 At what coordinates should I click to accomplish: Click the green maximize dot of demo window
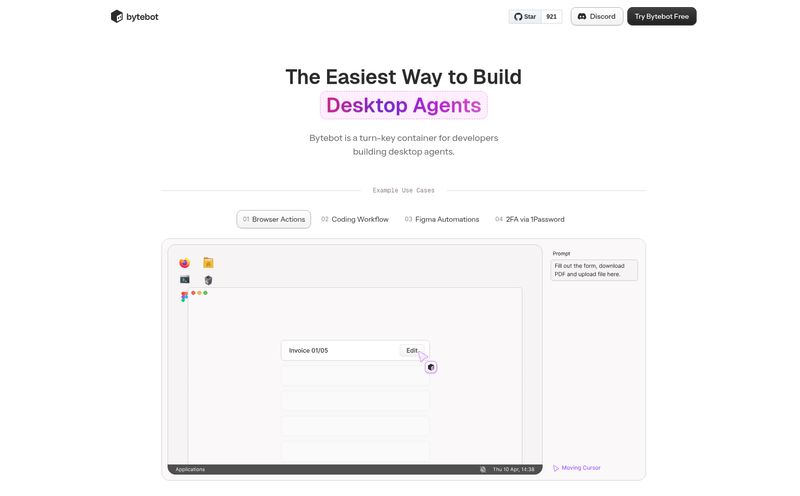click(206, 293)
